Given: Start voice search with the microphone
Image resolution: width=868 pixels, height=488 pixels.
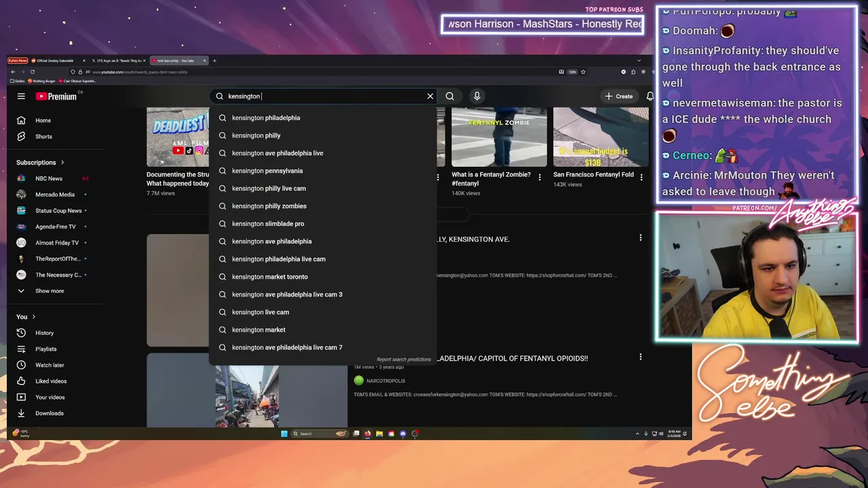Looking at the screenshot, I should point(477,96).
